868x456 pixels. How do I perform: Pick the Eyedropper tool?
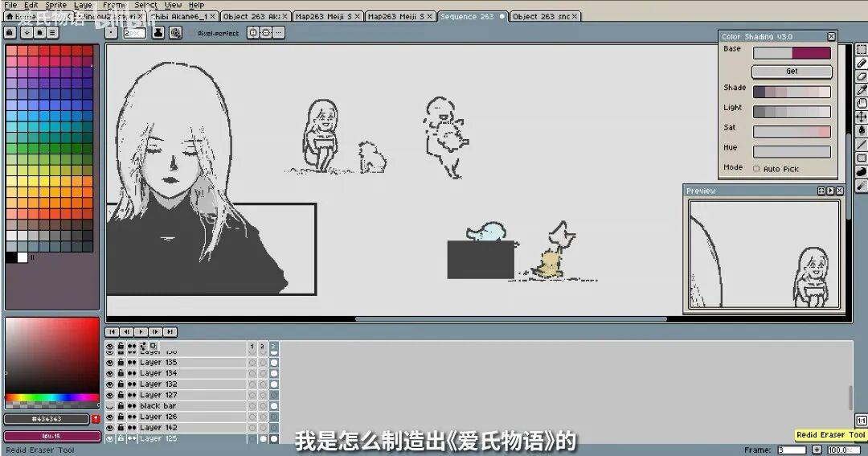[x=862, y=90]
